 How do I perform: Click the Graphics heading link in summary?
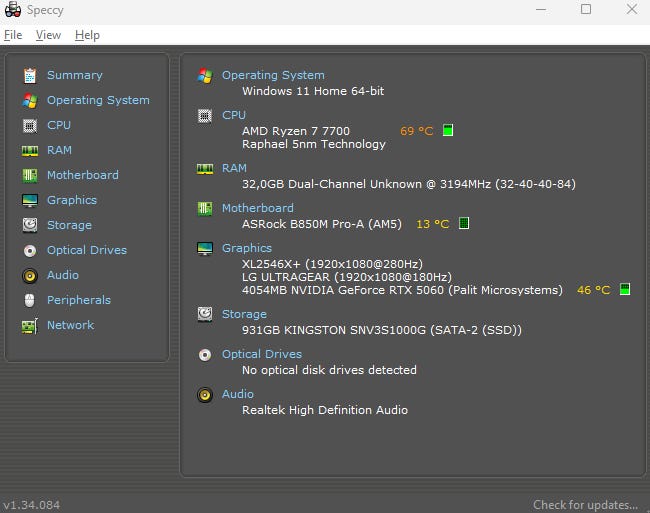click(247, 248)
